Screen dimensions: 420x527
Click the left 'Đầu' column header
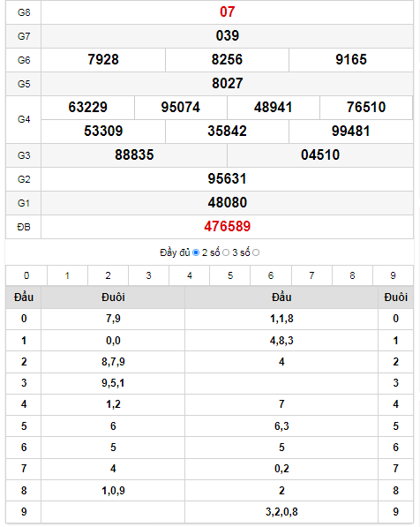pos(24,297)
